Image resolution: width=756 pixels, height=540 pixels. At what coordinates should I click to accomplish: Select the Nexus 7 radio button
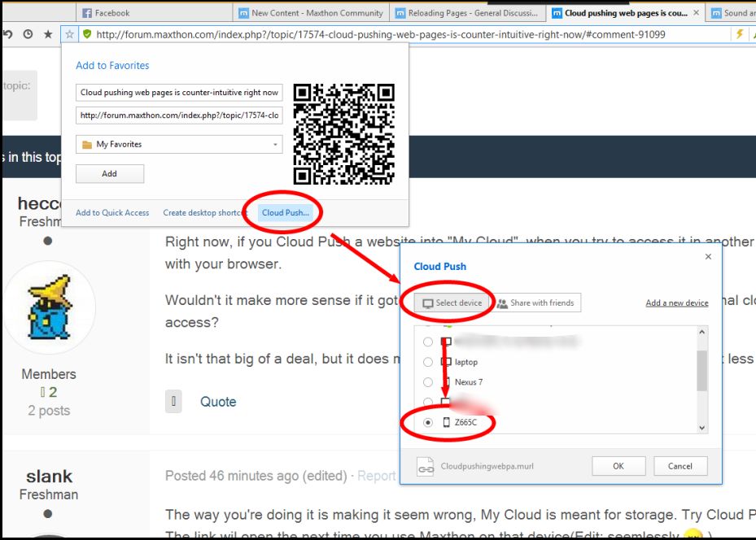point(428,382)
